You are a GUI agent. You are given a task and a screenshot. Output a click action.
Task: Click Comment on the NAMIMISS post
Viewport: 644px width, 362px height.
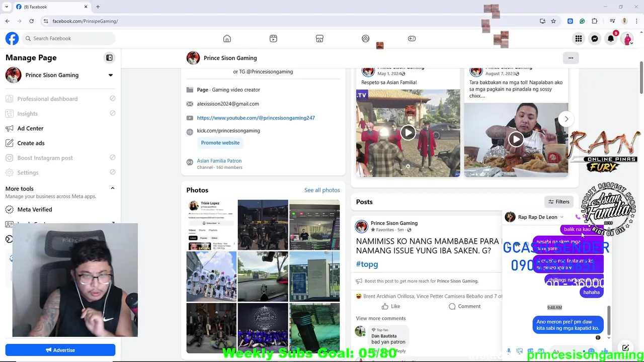pyautogui.click(x=464, y=306)
